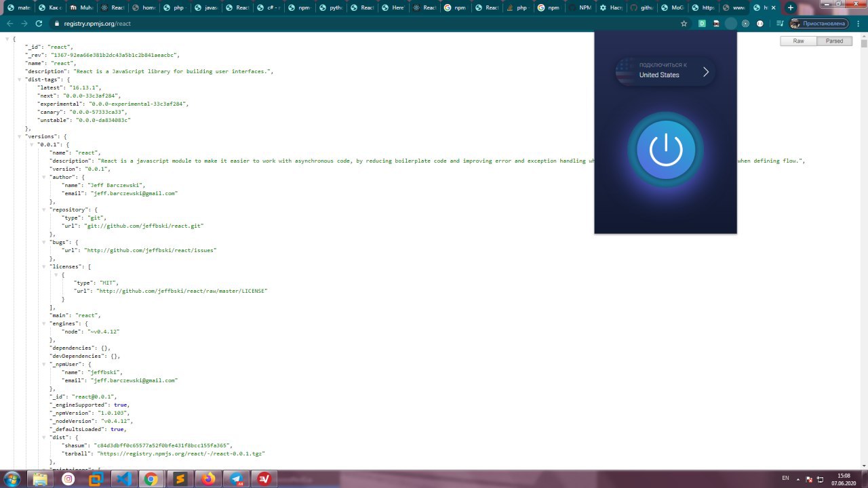Open the green D extension icon
The height and width of the screenshot is (488, 868).
[x=702, y=23]
